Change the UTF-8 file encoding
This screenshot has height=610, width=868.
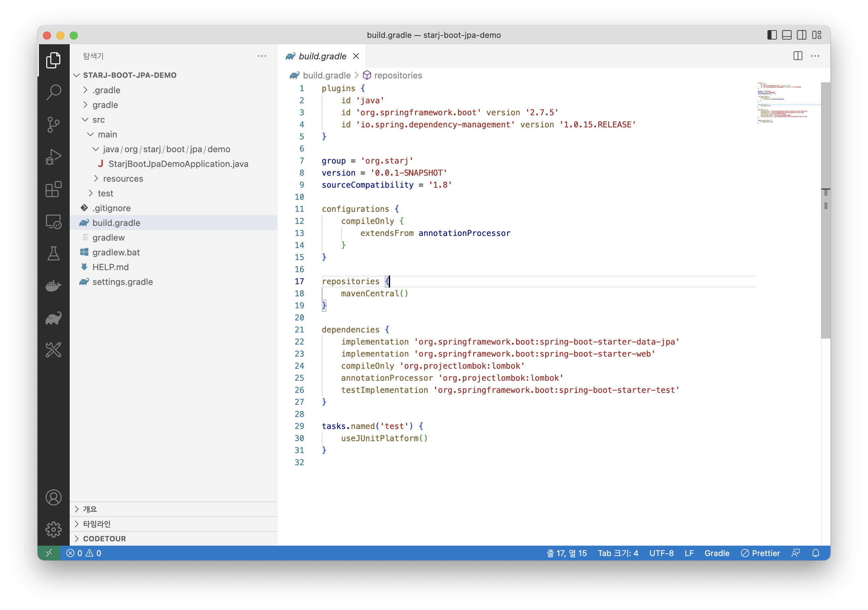661,553
